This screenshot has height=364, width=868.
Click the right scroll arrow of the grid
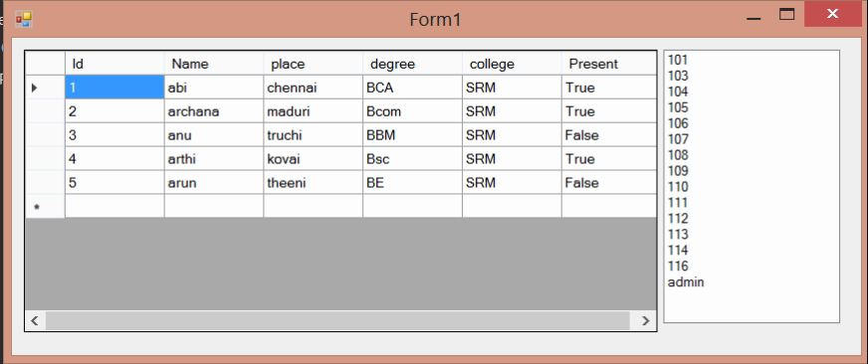point(645,321)
